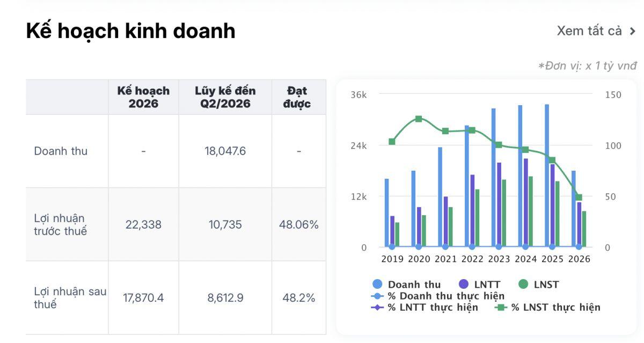Select the green LNST bar for 2022
This screenshot has height=343, width=644.
point(477,218)
